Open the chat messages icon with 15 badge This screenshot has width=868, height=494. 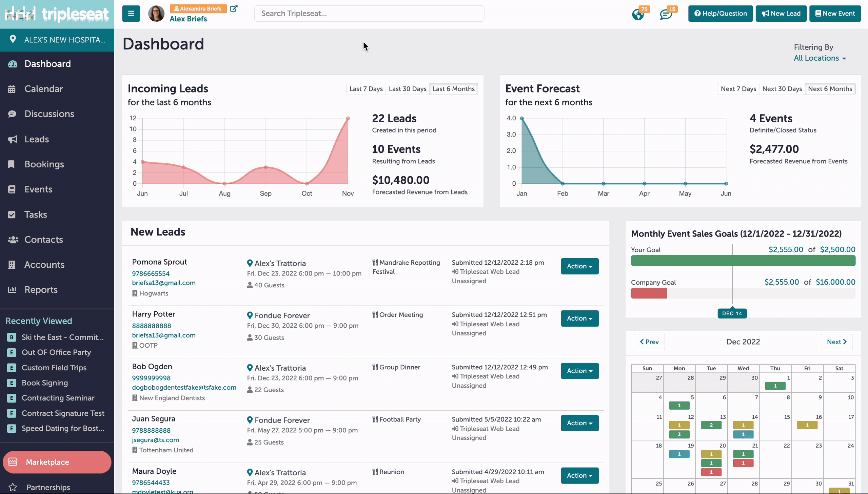tap(666, 14)
